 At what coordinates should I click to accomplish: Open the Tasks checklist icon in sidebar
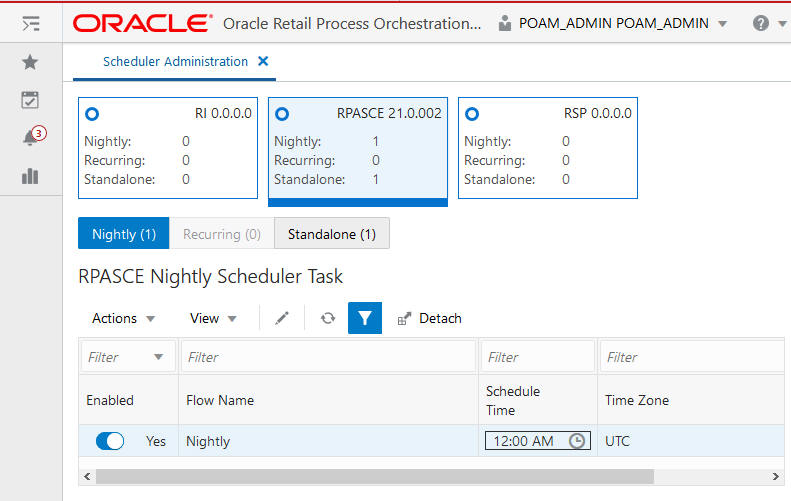pyautogui.click(x=30, y=100)
